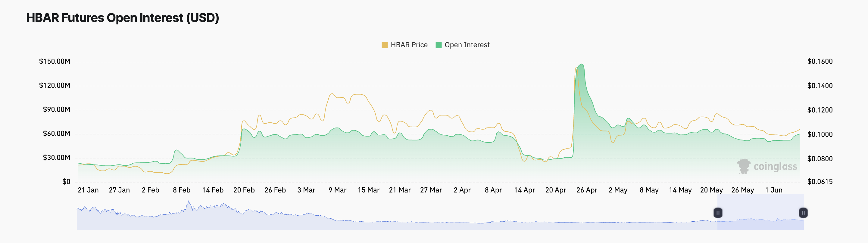Image resolution: width=868 pixels, height=243 pixels.
Task: Select the 21 Jan date label on x-axis
Action: tap(88, 190)
